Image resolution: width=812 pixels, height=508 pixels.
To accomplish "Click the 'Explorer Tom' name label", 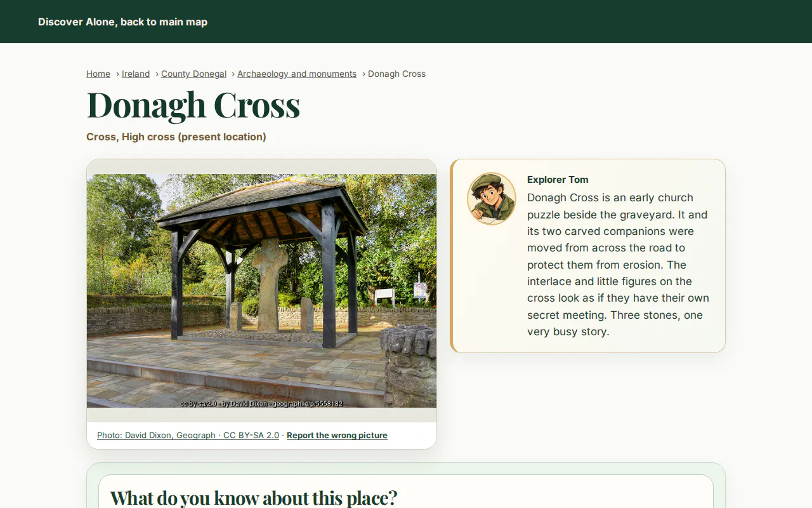I will [x=558, y=180].
